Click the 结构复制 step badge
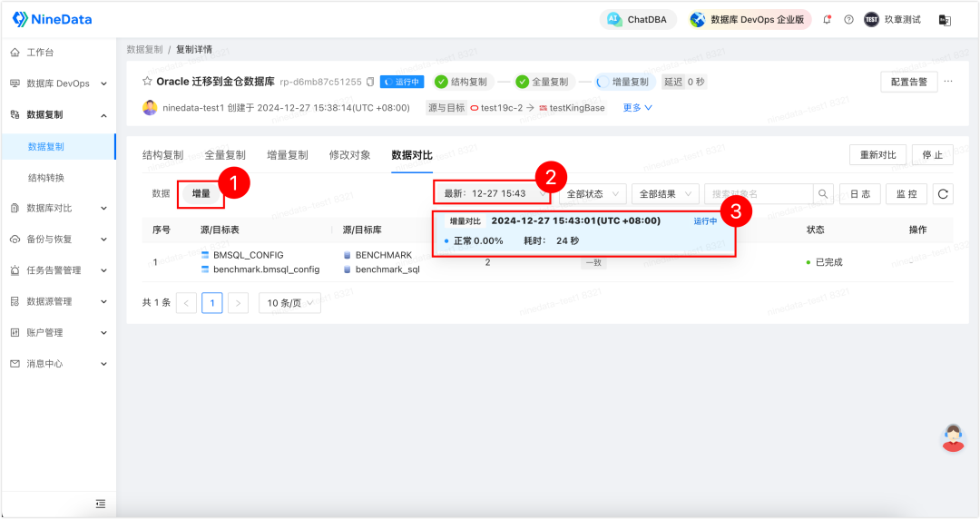 [462, 82]
